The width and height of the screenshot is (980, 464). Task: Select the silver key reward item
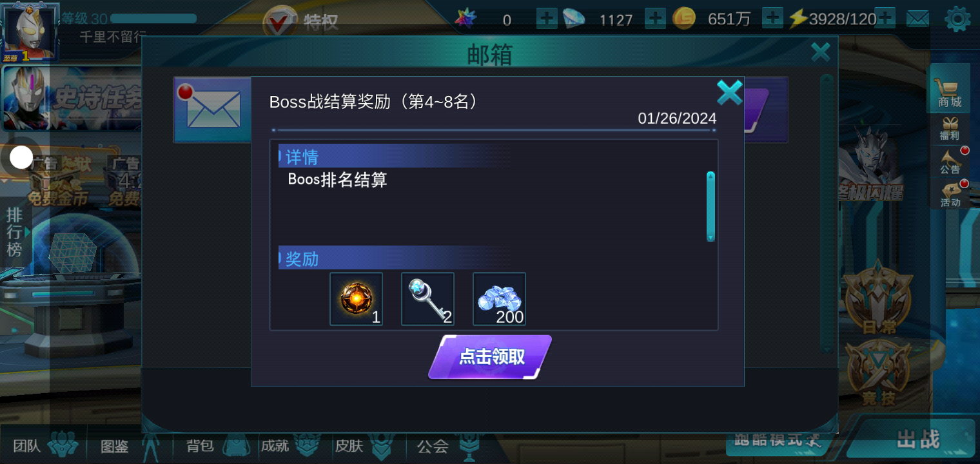coord(427,299)
